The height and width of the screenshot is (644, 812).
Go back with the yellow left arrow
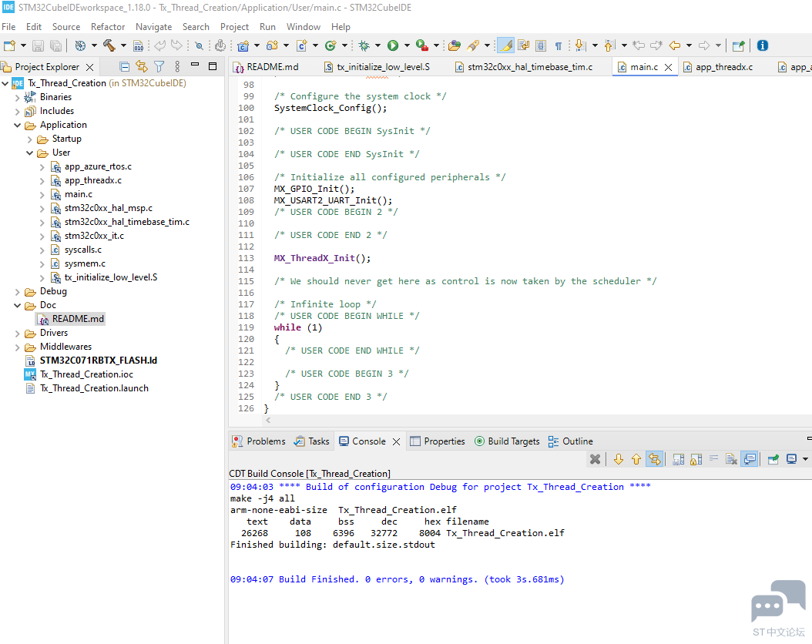(675, 45)
